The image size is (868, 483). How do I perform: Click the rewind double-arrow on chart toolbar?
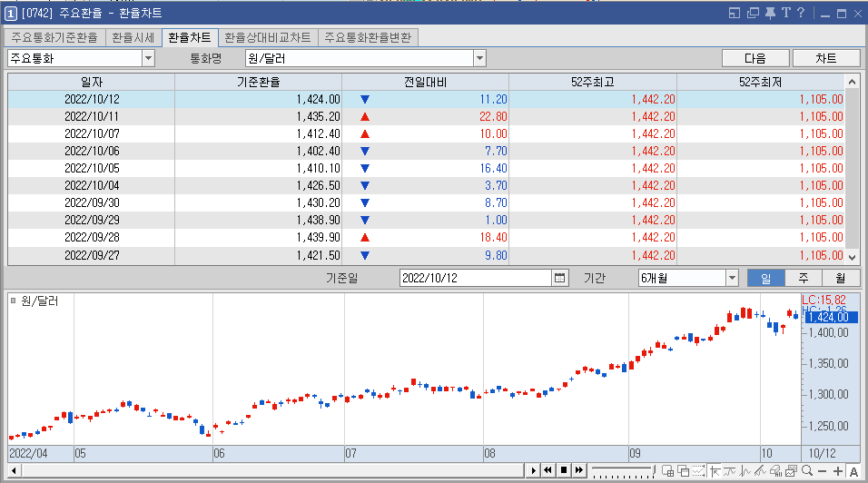point(547,470)
